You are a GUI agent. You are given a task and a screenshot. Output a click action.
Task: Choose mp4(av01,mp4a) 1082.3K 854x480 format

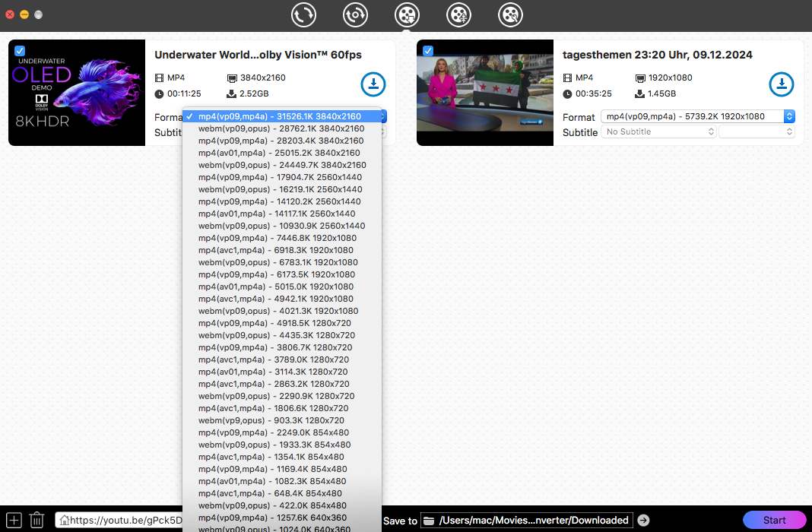pyautogui.click(x=282, y=481)
